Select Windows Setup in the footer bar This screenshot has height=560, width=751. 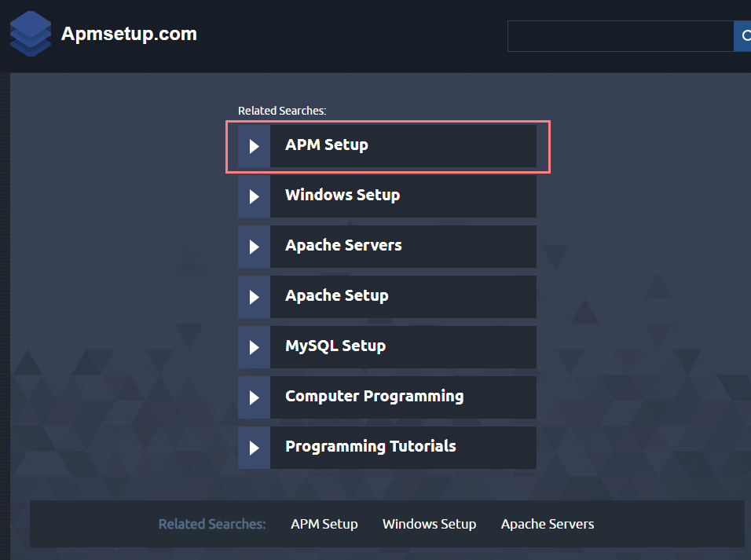coord(429,524)
